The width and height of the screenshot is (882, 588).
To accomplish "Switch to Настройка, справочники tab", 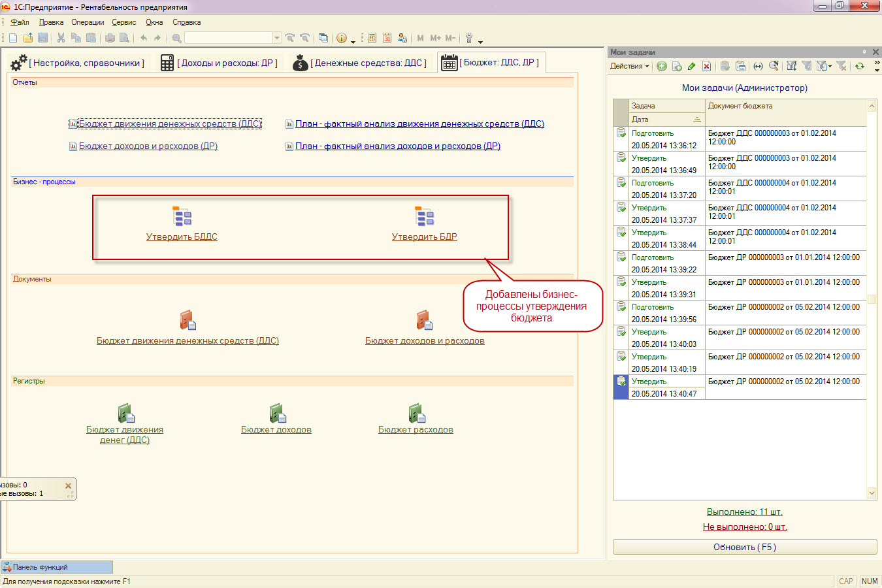I will (78, 63).
